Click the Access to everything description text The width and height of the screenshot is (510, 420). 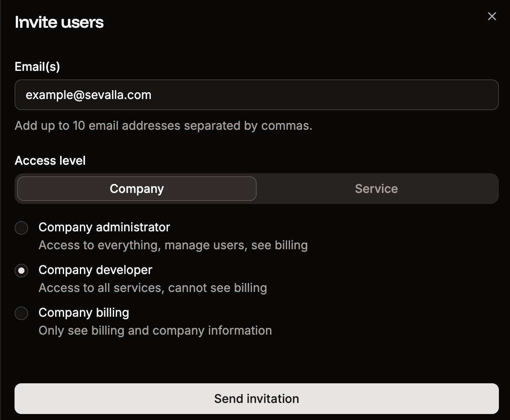click(x=173, y=245)
